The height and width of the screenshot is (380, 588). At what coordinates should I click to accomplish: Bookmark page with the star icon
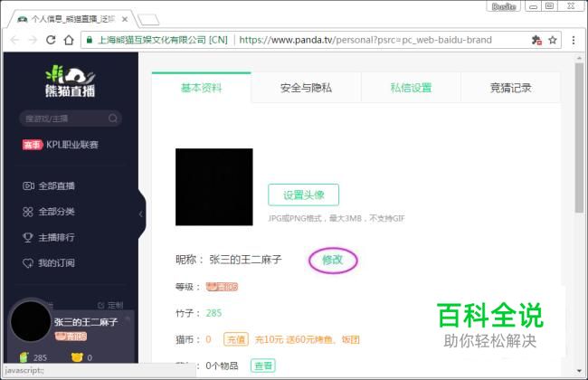pos(553,40)
